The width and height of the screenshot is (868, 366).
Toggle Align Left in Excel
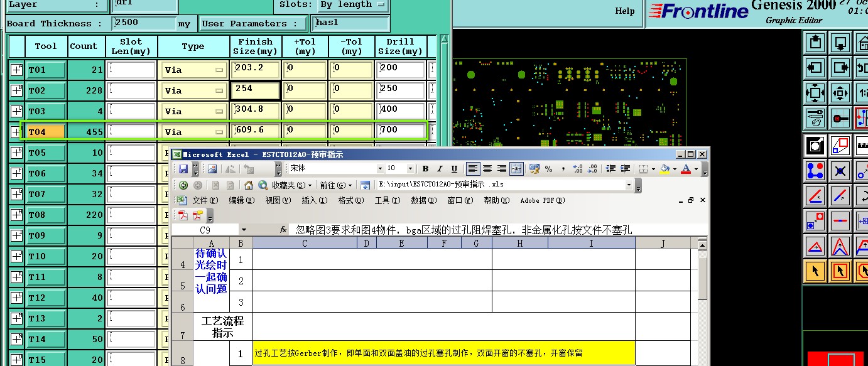tap(473, 169)
